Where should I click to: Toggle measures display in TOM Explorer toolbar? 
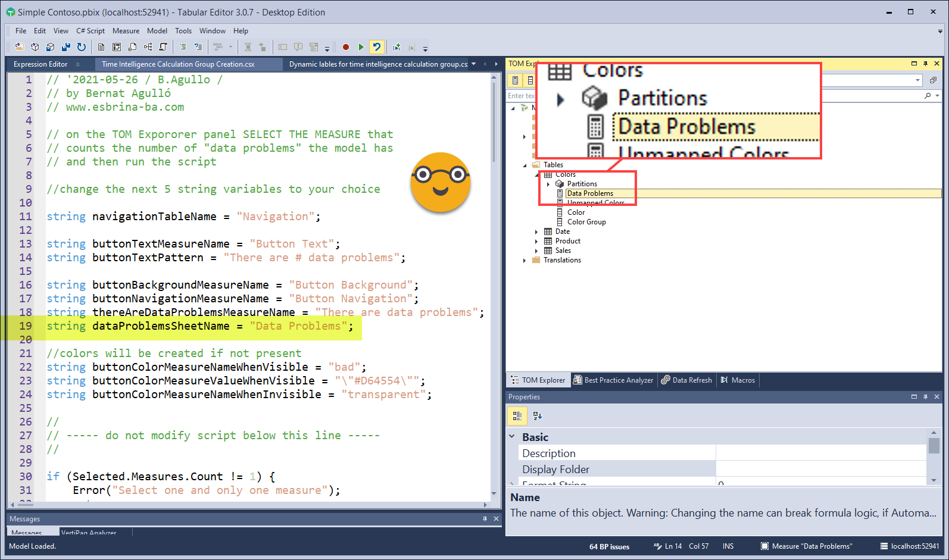(x=516, y=80)
